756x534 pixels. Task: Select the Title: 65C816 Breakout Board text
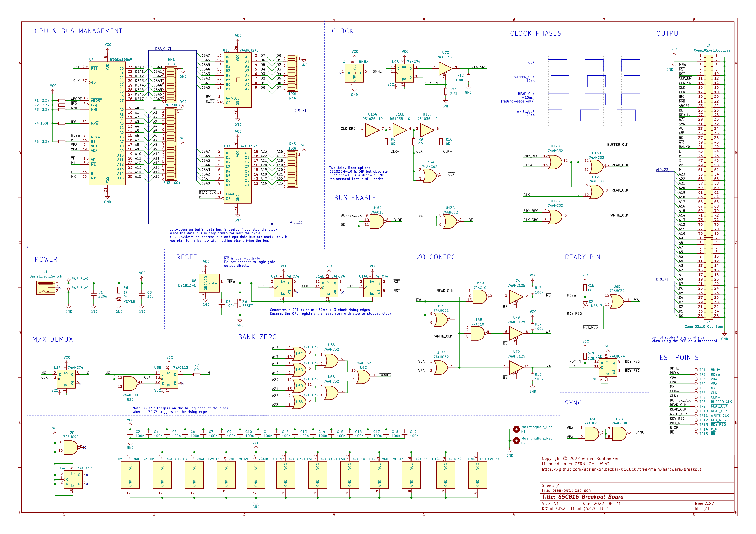[583, 497]
